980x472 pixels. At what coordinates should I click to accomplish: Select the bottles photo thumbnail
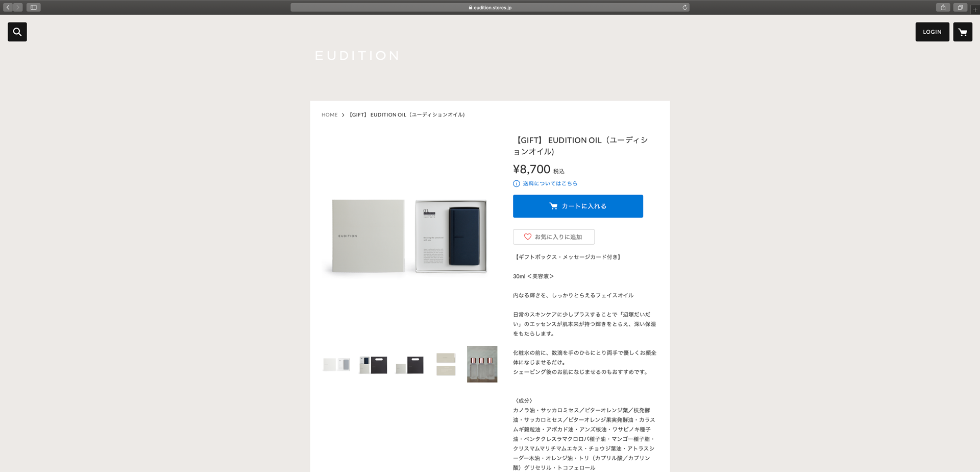(x=482, y=364)
